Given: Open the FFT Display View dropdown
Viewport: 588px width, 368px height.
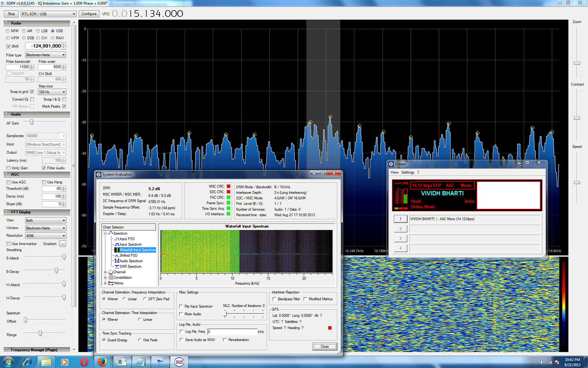Looking at the screenshot, I should click(45, 220).
